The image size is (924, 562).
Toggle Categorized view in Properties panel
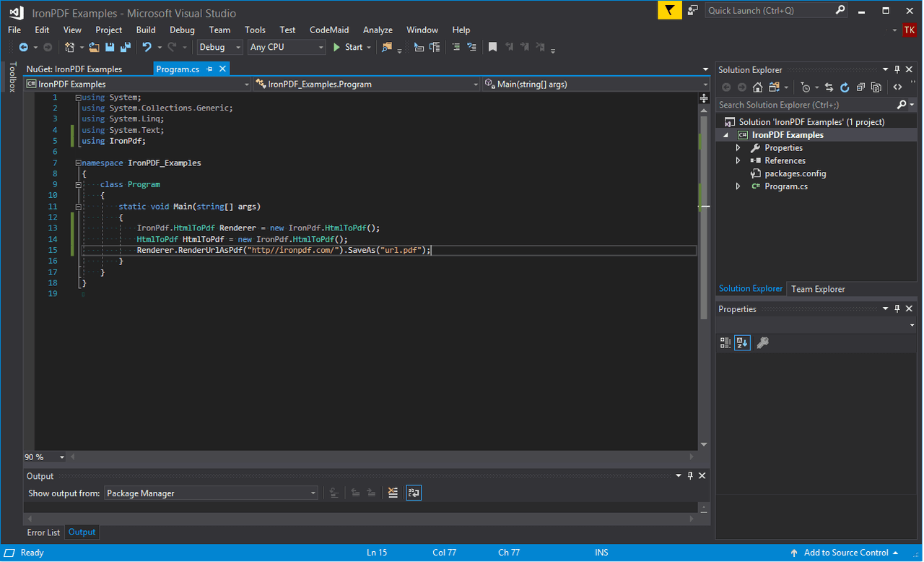pos(725,343)
